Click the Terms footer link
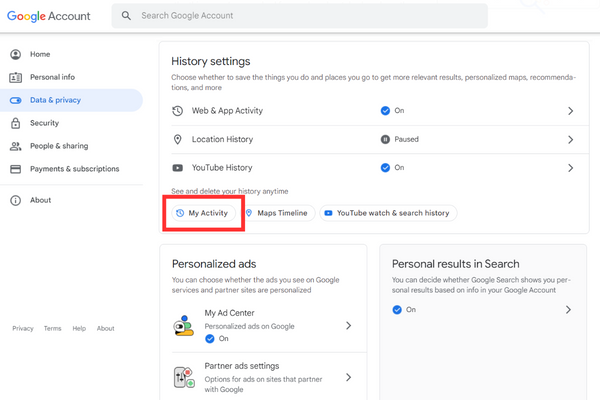This screenshot has width=600, height=400. tap(52, 328)
